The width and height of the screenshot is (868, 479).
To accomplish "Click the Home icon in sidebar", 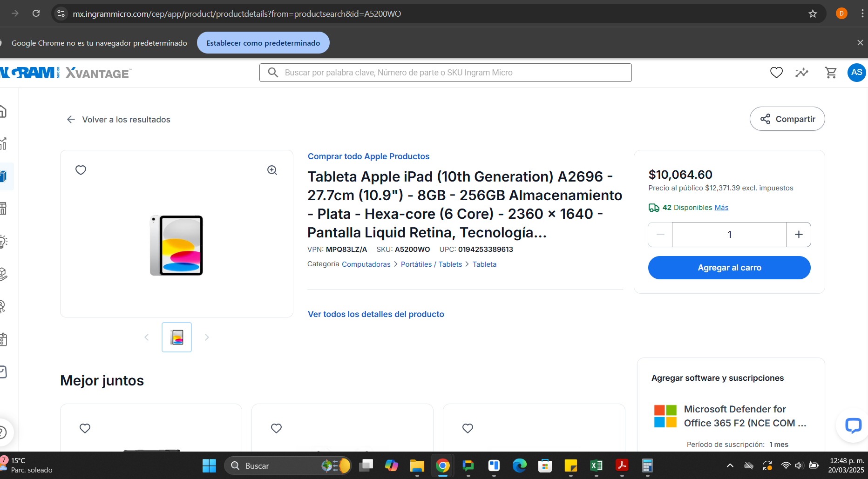I will pos(3,111).
